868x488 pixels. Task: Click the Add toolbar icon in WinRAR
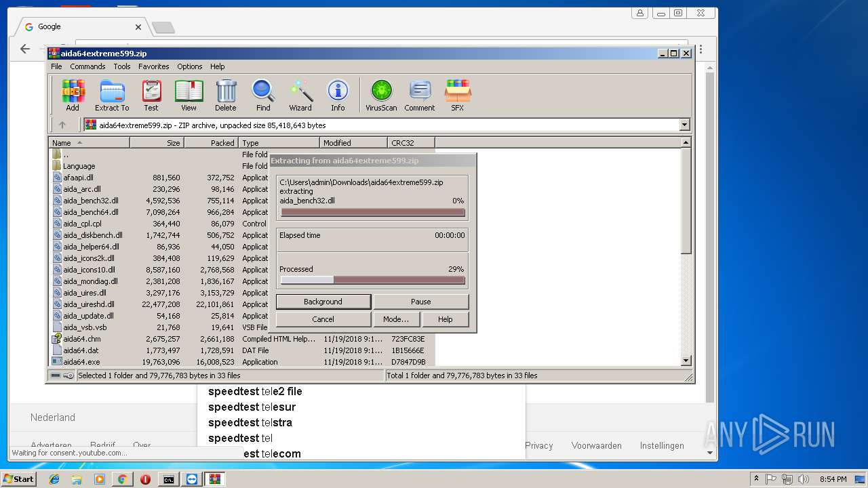[x=73, y=96]
